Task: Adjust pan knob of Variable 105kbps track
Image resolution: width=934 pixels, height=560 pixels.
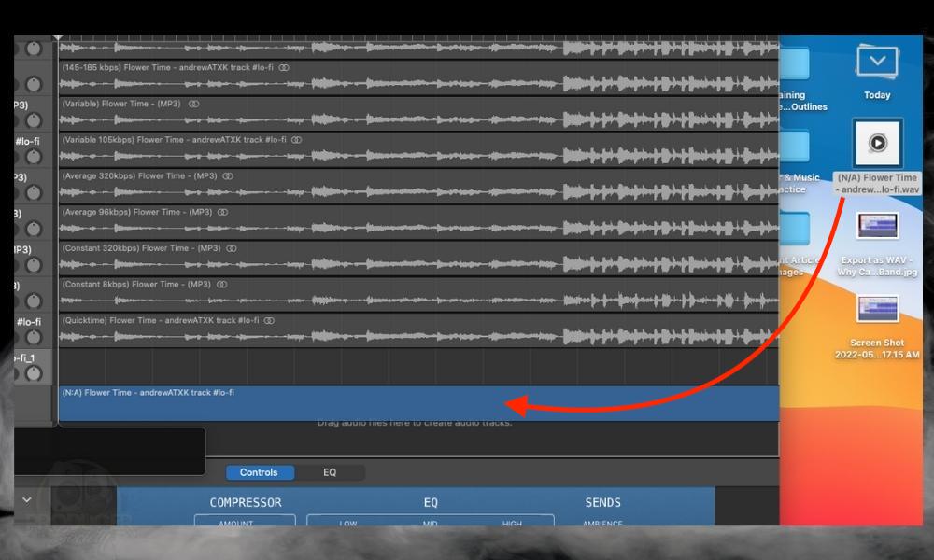Action: point(34,157)
